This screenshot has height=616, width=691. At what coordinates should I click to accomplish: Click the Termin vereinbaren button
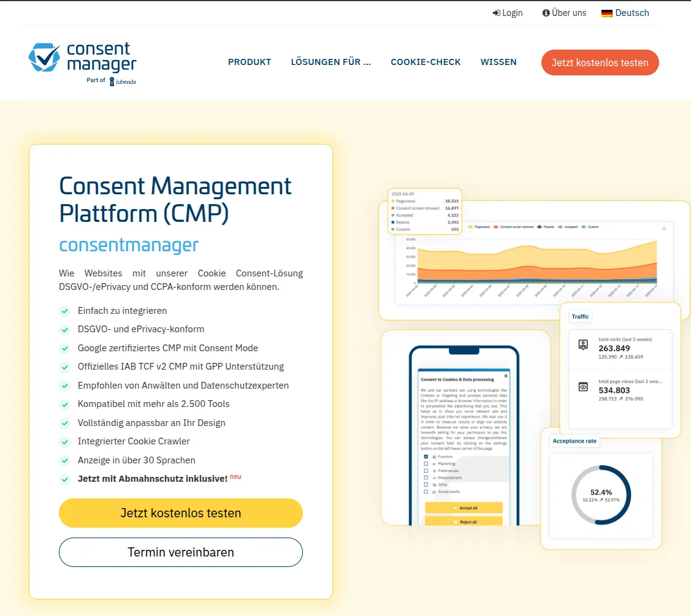pyautogui.click(x=181, y=552)
